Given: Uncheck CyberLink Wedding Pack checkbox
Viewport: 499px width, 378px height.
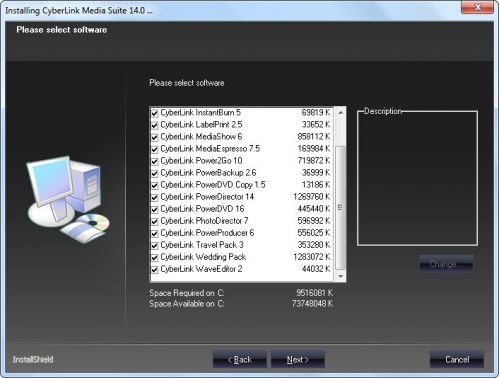Looking at the screenshot, I should click(x=154, y=257).
